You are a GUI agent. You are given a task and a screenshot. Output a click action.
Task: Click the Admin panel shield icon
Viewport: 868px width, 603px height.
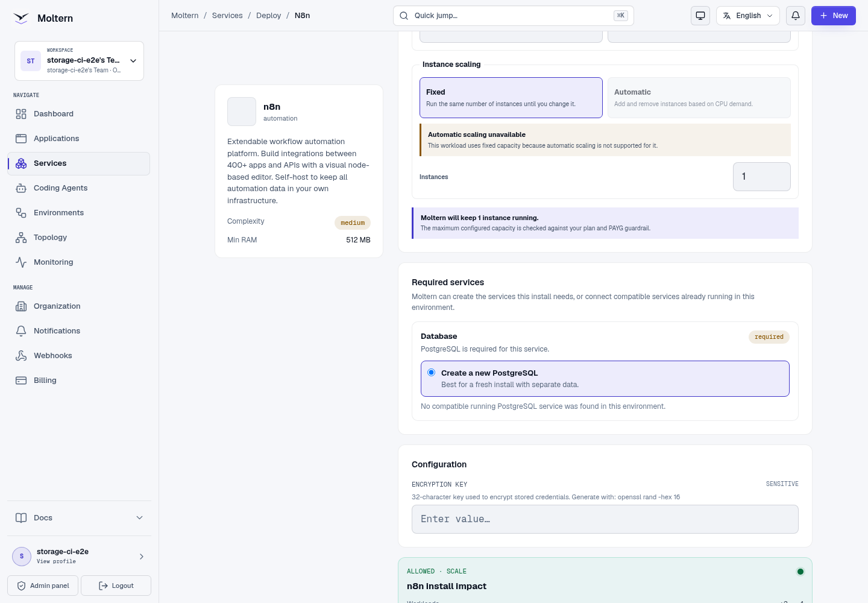pos(21,586)
